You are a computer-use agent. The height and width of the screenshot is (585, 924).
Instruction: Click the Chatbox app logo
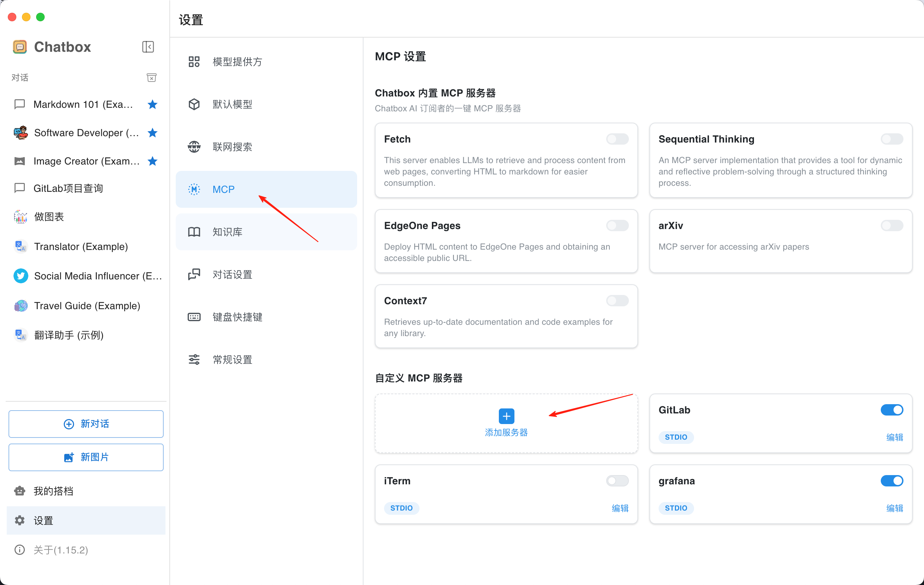coord(20,47)
